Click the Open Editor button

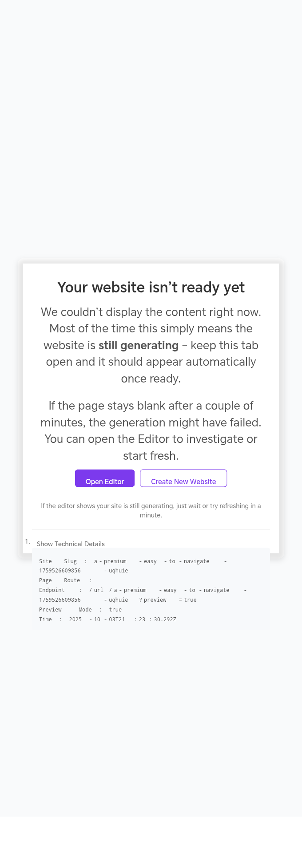(104, 478)
